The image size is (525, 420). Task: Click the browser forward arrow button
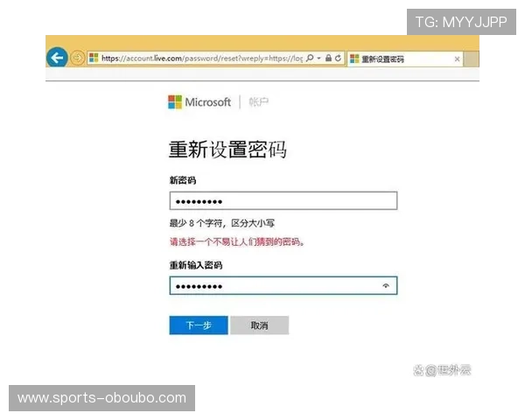[77, 58]
